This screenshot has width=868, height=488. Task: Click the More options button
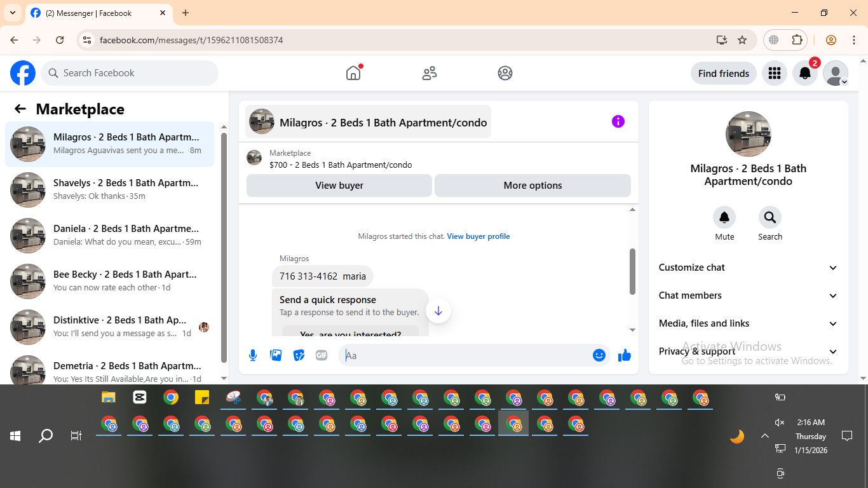[532, 186]
